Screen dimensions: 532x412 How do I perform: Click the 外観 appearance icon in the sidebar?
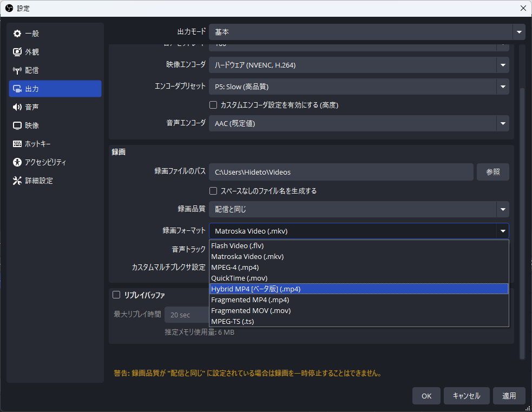coord(17,52)
